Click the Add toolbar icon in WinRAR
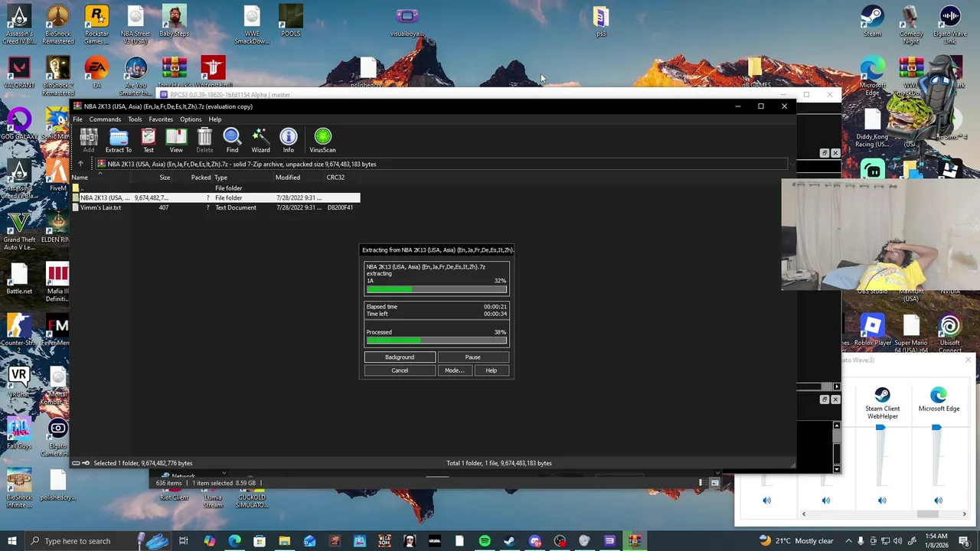Viewport: 980px width, 551px height. 89,140
